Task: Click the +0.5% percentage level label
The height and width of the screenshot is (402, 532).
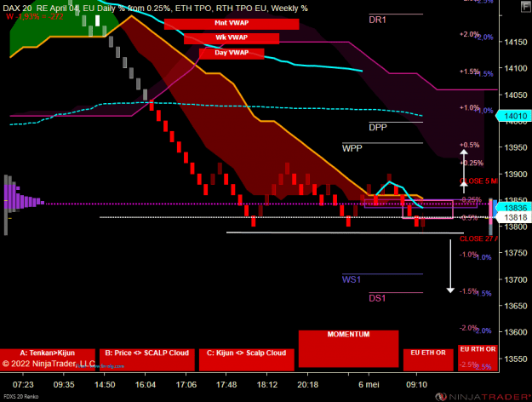Action: point(470,145)
